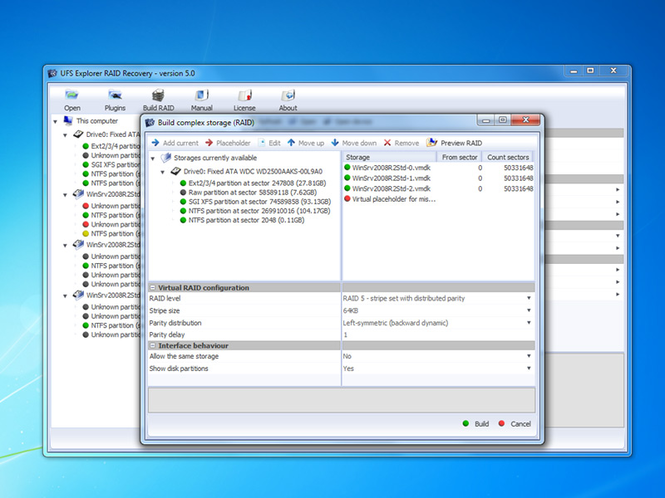Viewport: 665px width, 498px height.
Task: Collapse Virtual RAID configuration section
Action: [x=153, y=288]
